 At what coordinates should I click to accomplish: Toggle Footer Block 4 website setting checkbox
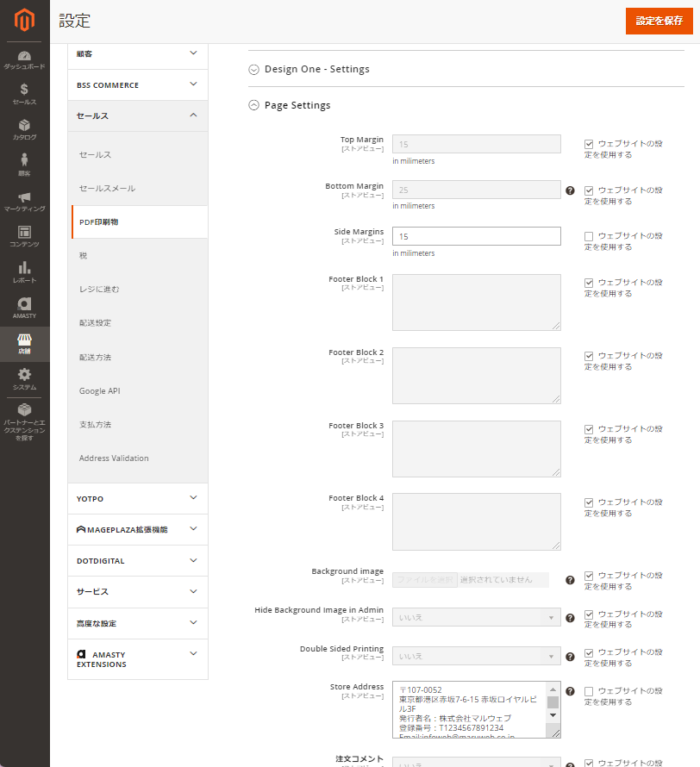pos(589,502)
